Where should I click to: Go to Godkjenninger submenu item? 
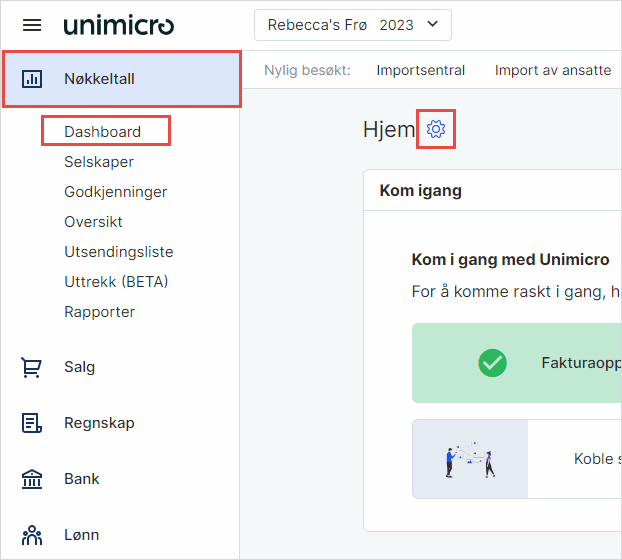115,192
